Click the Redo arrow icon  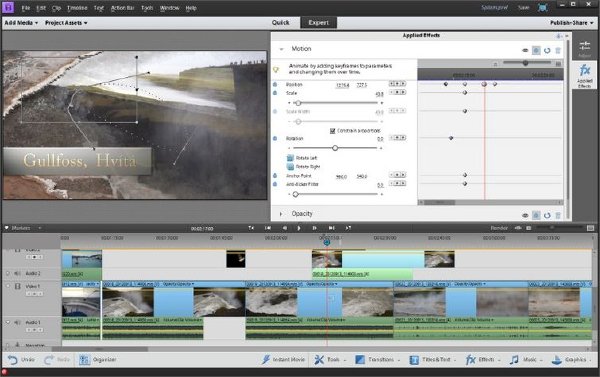pos(49,360)
